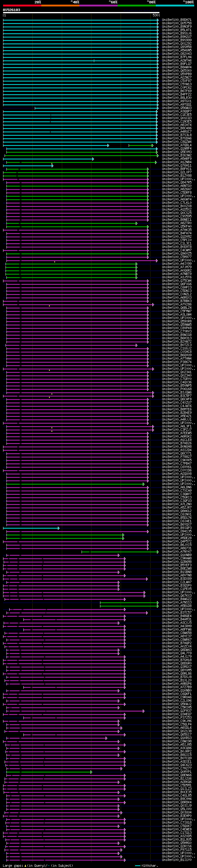Click label UniRef100_A6GWT4

(x=177, y=200)
